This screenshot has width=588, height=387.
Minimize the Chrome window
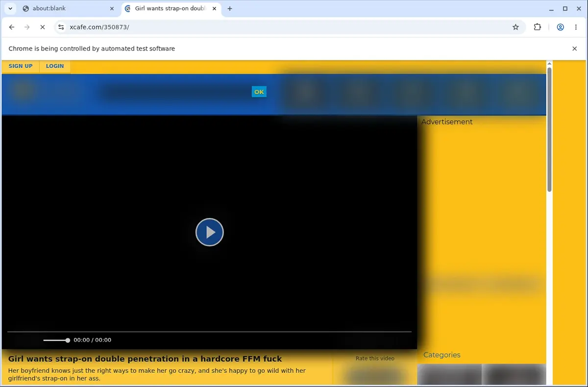coord(552,8)
